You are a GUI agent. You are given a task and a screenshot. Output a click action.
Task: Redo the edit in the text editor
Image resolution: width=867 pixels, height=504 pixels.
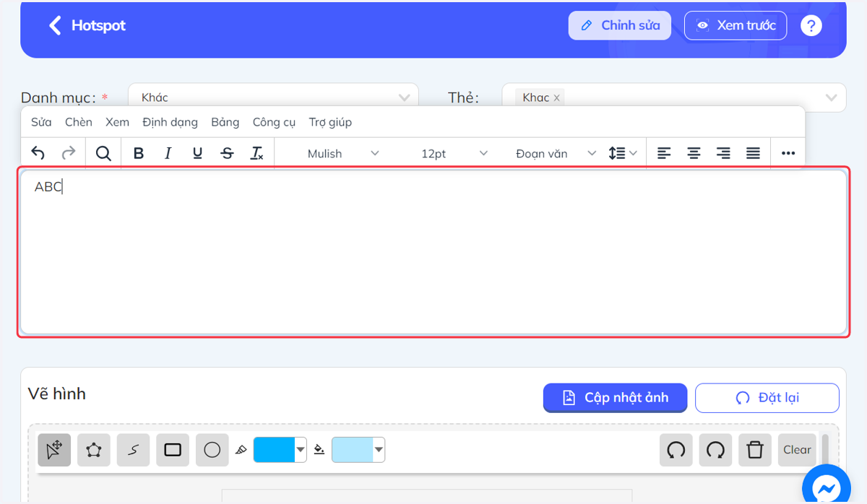point(68,153)
